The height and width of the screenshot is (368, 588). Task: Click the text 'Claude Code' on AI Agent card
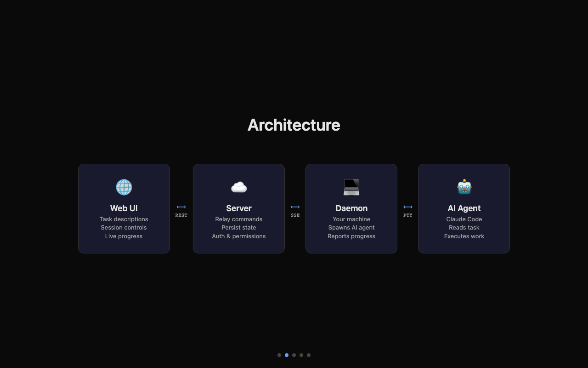pyautogui.click(x=464, y=219)
